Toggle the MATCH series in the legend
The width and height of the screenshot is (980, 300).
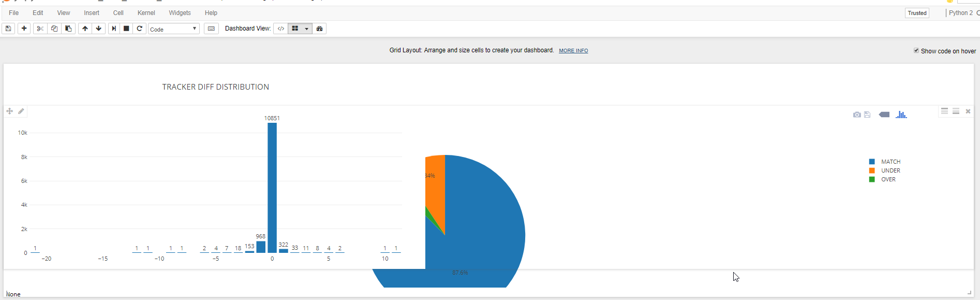(890, 161)
